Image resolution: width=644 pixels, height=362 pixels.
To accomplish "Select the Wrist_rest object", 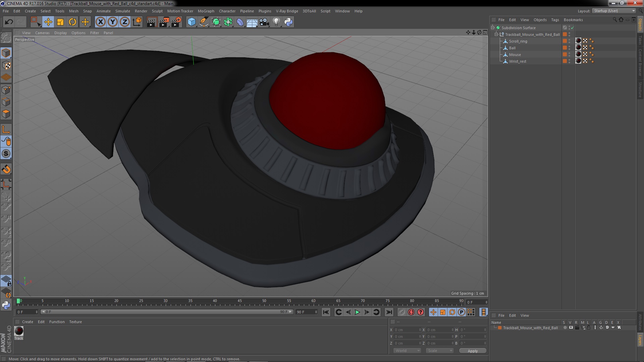I will pyautogui.click(x=518, y=61).
